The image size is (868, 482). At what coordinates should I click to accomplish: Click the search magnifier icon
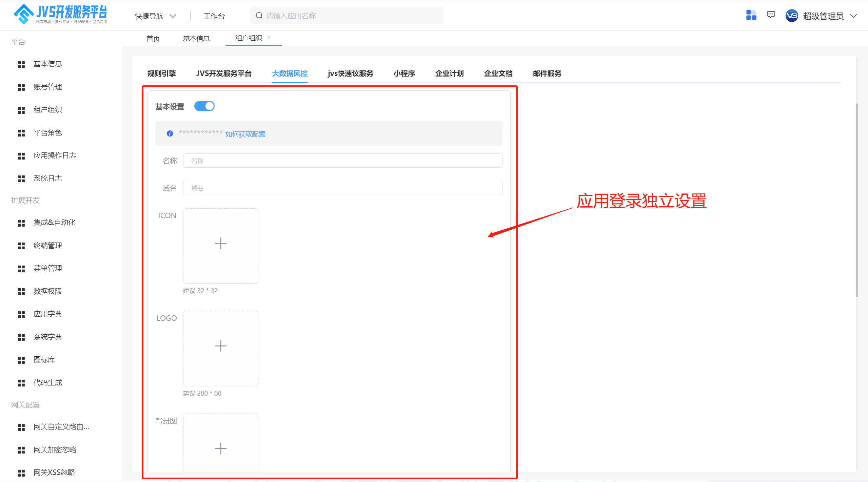coord(259,16)
